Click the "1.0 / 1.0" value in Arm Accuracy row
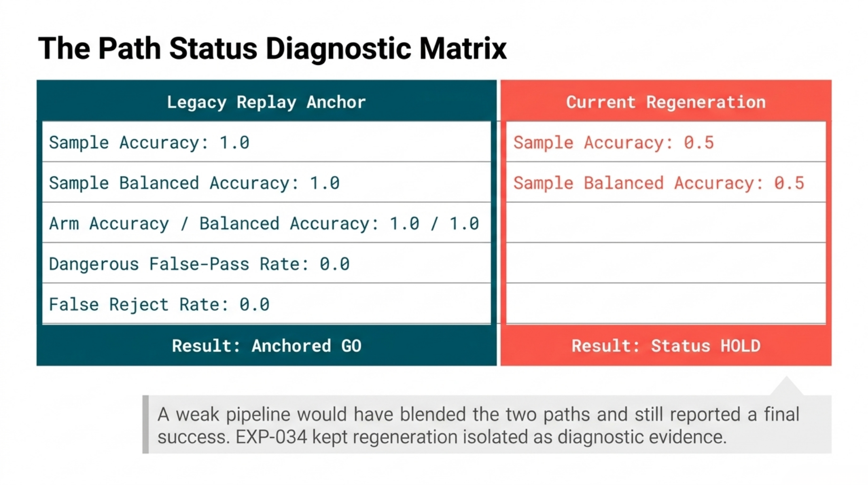 point(434,224)
